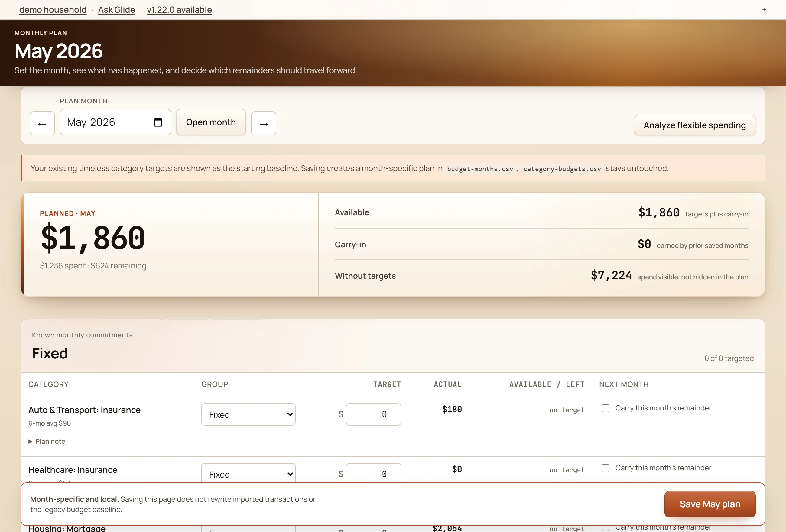Tick carry remainder for Auto & Transport: Insurance

coord(606,408)
